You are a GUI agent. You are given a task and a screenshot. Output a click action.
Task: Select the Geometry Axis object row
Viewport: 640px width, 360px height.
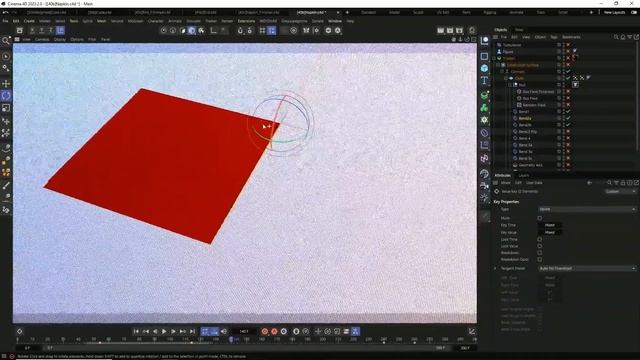coord(530,165)
